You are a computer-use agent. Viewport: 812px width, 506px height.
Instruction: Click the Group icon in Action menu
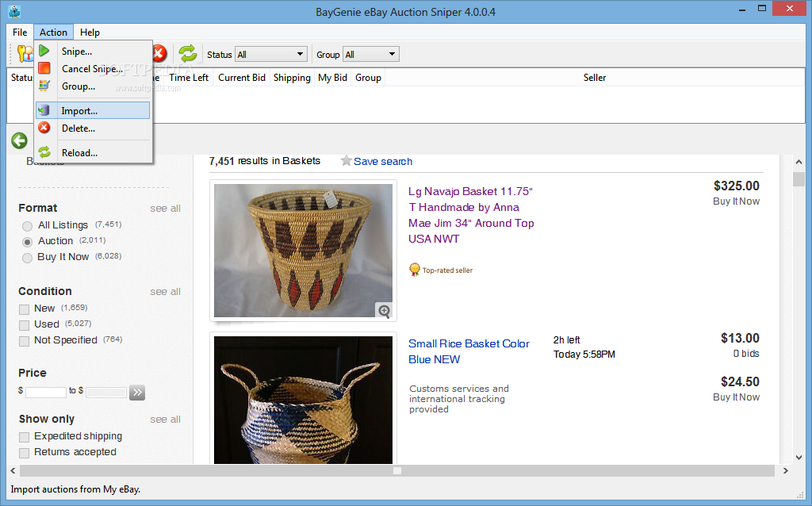click(x=44, y=86)
